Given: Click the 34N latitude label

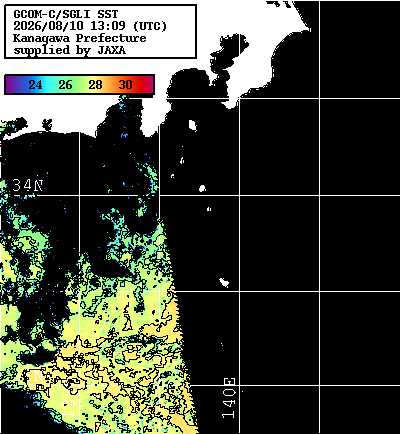Looking at the screenshot, I should (x=28, y=185).
